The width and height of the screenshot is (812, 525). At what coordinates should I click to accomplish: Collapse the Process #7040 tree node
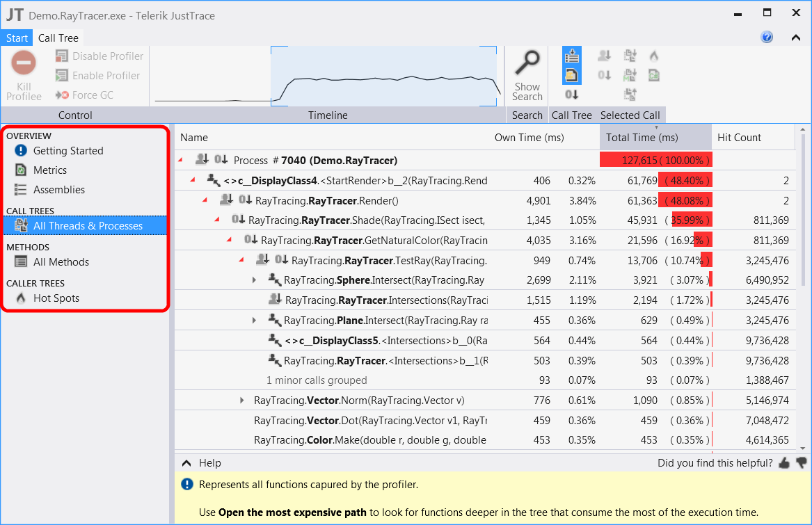(x=180, y=160)
